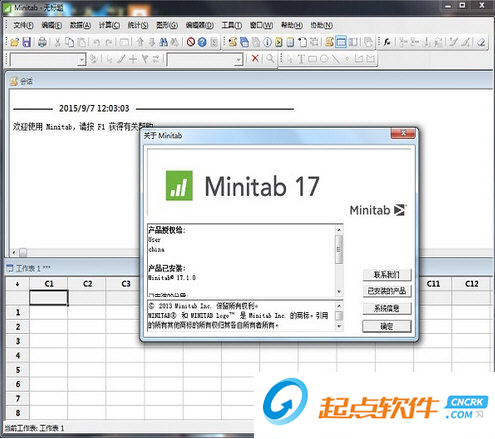Select row header 8 in worksheet
This screenshot has width=495, height=439.
tap(18, 413)
